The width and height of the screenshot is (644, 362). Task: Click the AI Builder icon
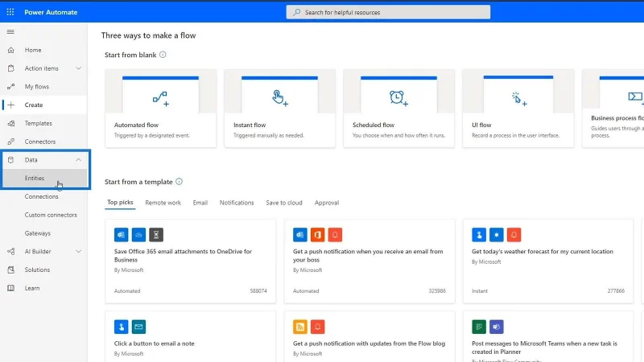click(11, 252)
